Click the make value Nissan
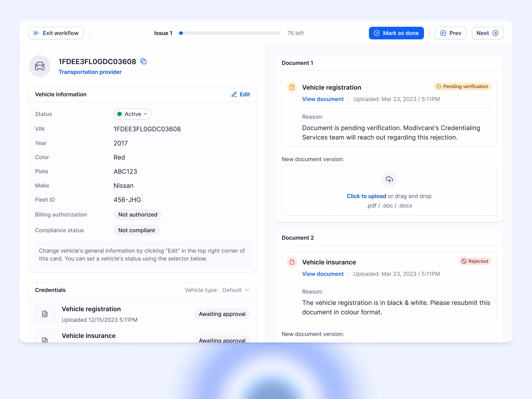Screen dimensions: 532x399 123,186
